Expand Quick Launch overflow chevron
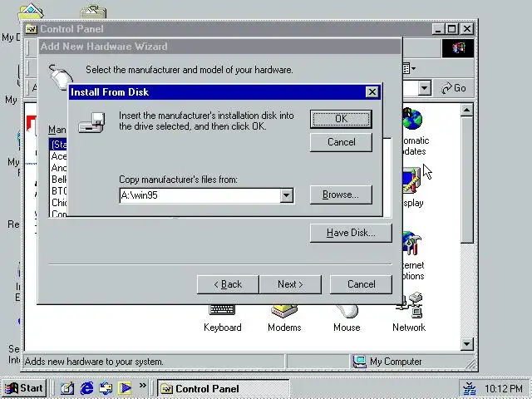The width and height of the screenshot is (532, 399). pos(142,386)
